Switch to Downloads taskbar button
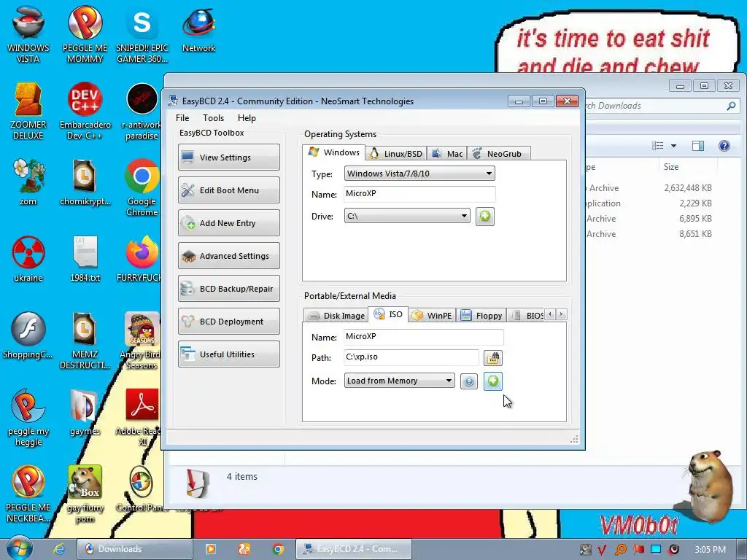 pyautogui.click(x=134, y=549)
